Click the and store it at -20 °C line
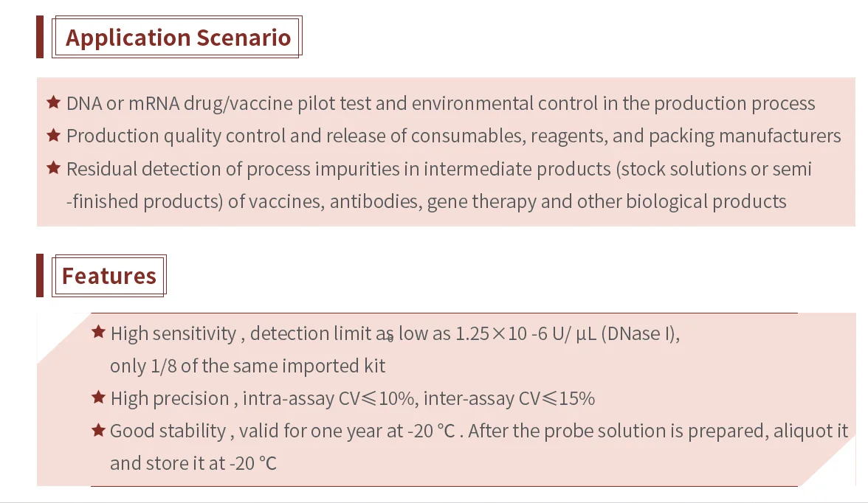This screenshot has width=868, height=503. coord(193,463)
